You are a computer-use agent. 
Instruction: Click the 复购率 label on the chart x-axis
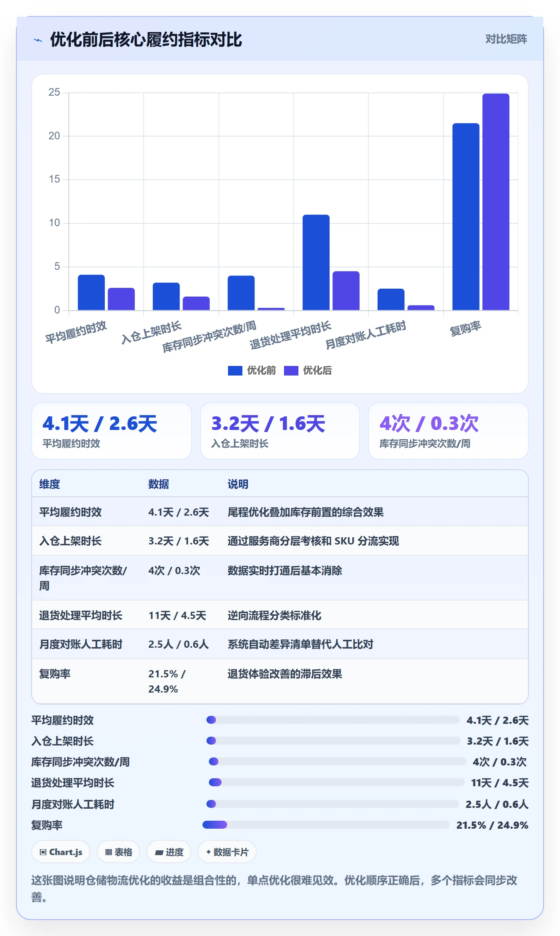[x=465, y=329]
